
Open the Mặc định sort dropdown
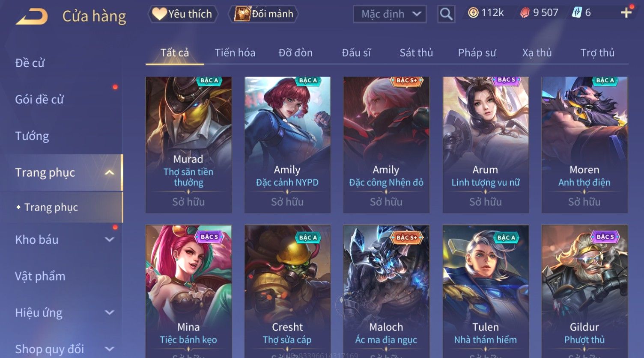coord(390,14)
